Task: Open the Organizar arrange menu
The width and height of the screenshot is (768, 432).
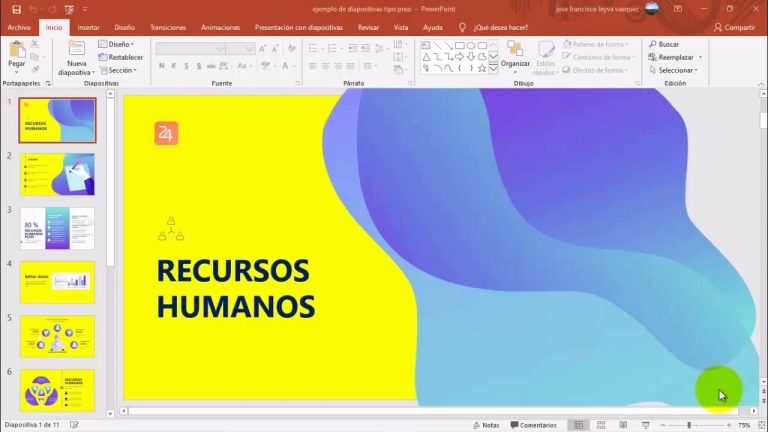Action: [x=515, y=57]
